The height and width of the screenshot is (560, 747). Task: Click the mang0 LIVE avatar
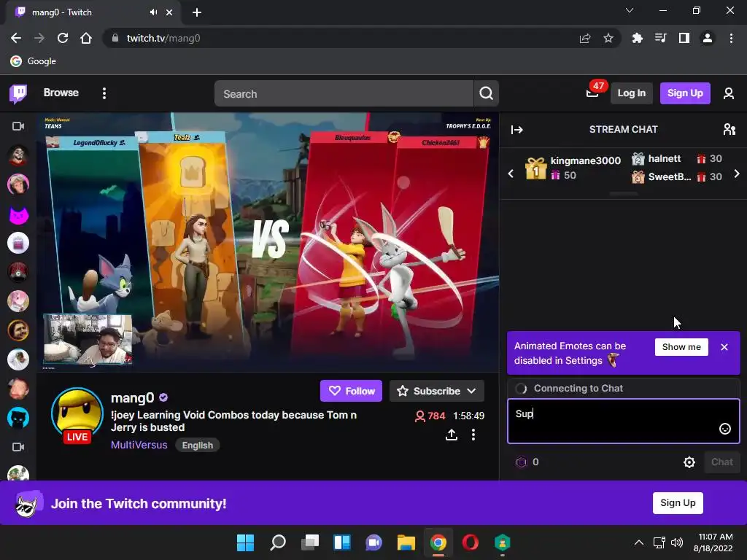(x=77, y=415)
